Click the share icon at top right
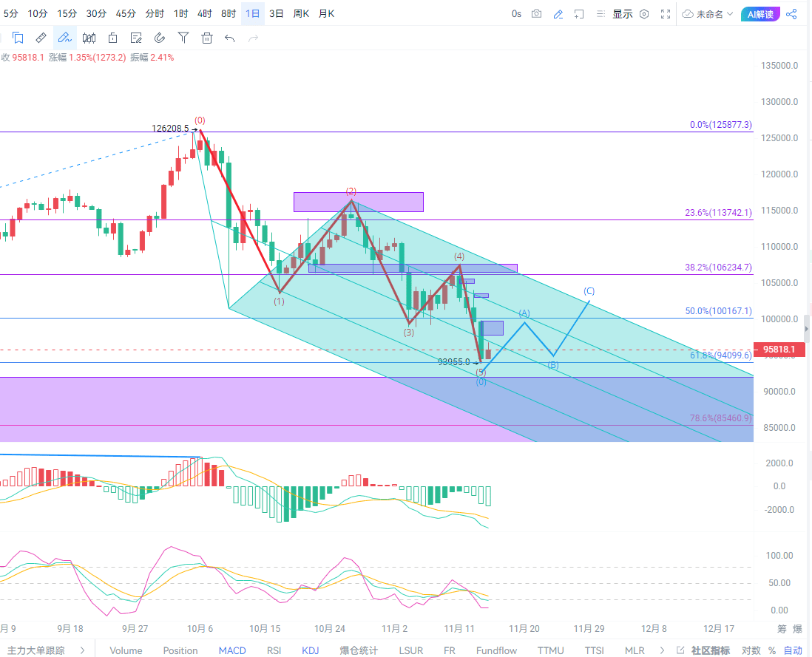The height and width of the screenshot is (657, 812). coord(791,14)
